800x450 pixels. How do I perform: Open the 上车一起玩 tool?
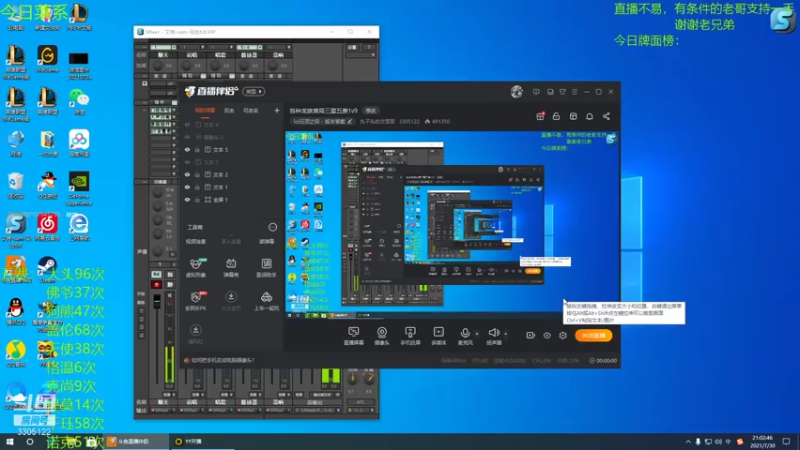tap(266, 301)
